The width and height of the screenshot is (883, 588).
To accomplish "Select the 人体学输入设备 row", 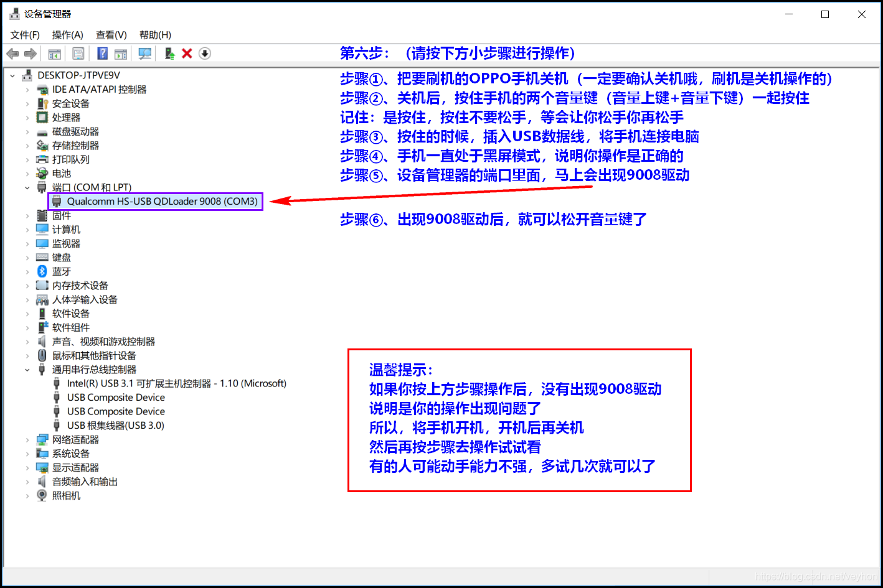I will tap(85, 299).
